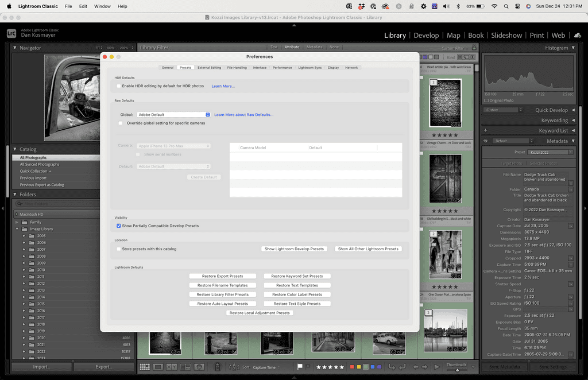Toggle sort direction A-Z icon

tap(234, 367)
